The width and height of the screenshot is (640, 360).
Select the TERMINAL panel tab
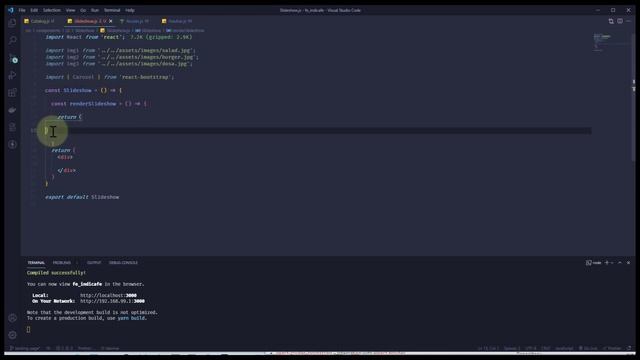[x=36, y=263]
